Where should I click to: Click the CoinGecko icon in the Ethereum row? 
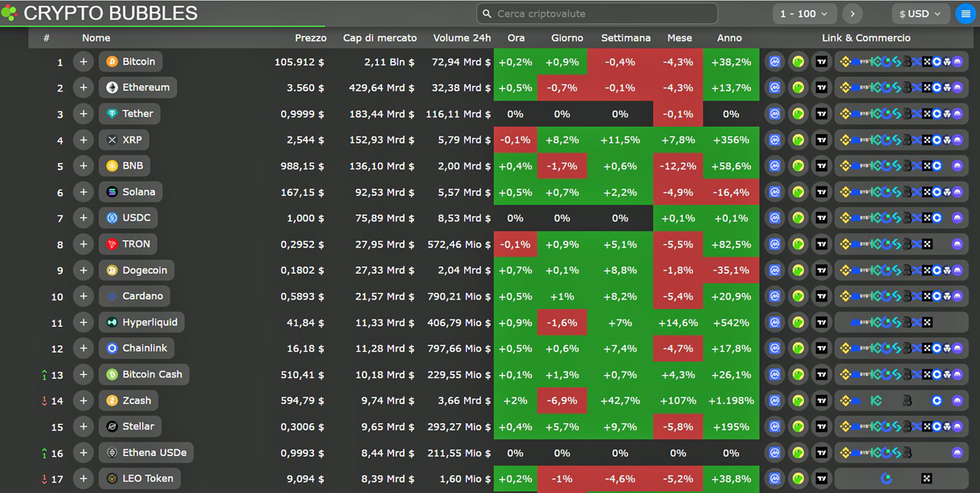797,88
